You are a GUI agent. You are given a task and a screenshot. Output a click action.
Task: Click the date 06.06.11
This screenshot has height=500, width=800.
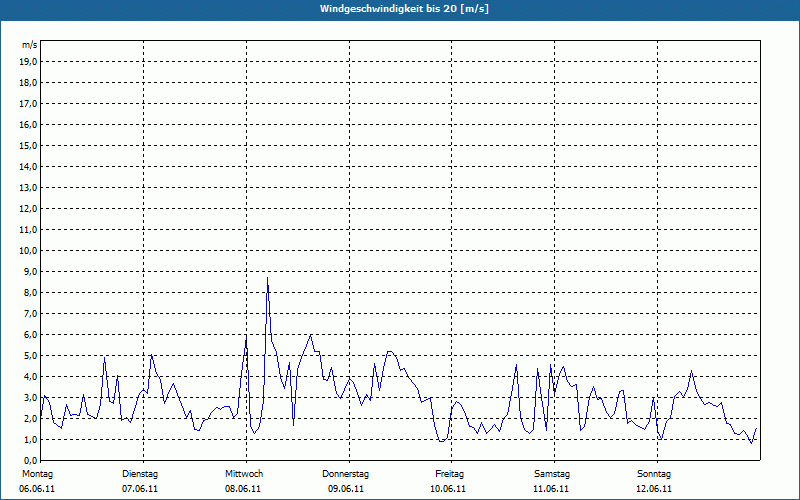pos(37,489)
